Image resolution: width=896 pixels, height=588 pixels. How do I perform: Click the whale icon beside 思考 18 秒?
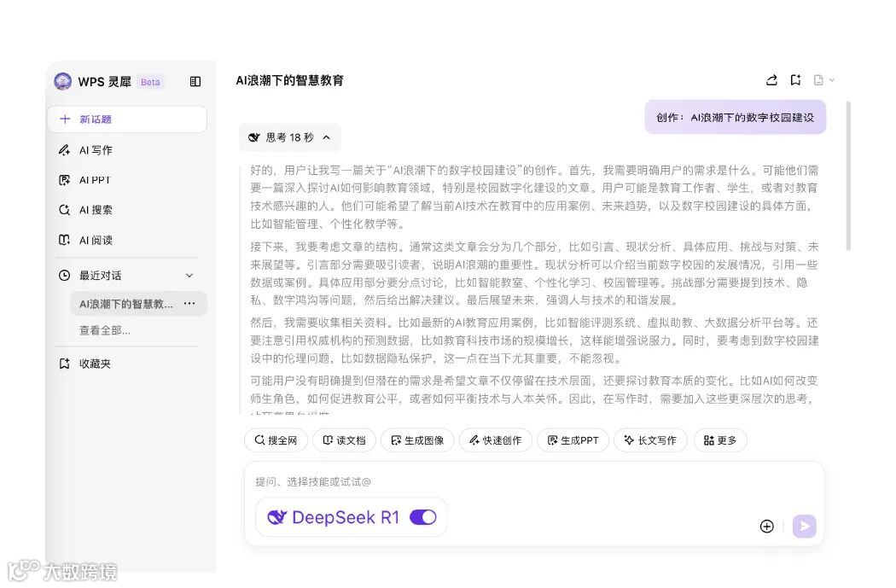254,137
